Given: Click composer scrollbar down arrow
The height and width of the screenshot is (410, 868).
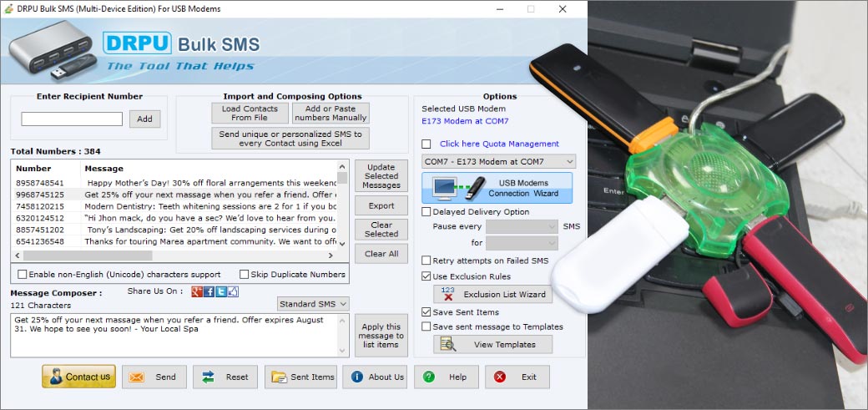Looking at the screenshot, I should [344, 352].
